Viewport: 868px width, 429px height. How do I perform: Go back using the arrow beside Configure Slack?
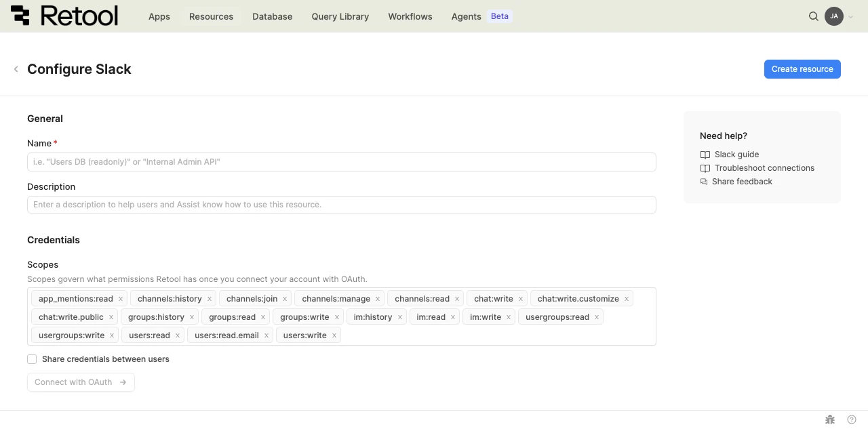pos(16,69)
